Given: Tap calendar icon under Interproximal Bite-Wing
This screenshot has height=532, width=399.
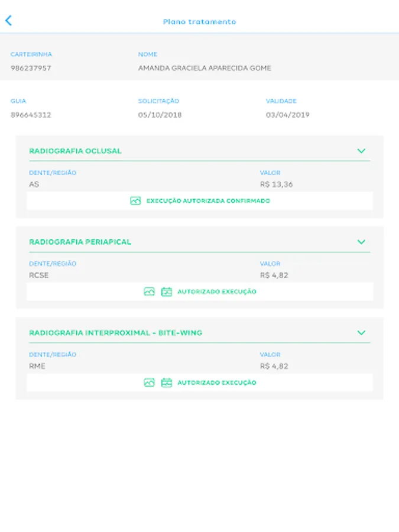Looking at the screenshot, I should [167, 382].
